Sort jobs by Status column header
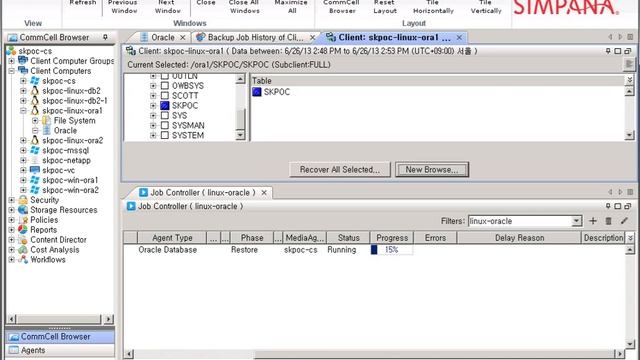The height and width of the screenshot is (360, 640). coord(348,238)
